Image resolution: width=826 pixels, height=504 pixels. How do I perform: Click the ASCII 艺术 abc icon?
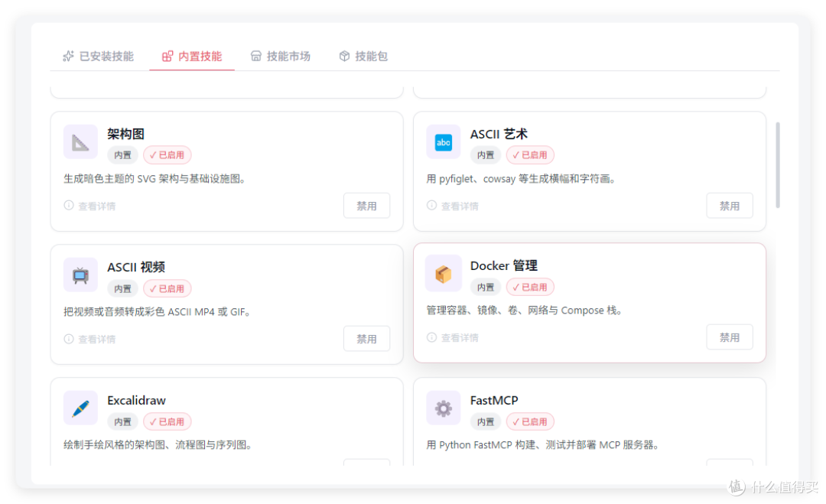tap(443, 141)
